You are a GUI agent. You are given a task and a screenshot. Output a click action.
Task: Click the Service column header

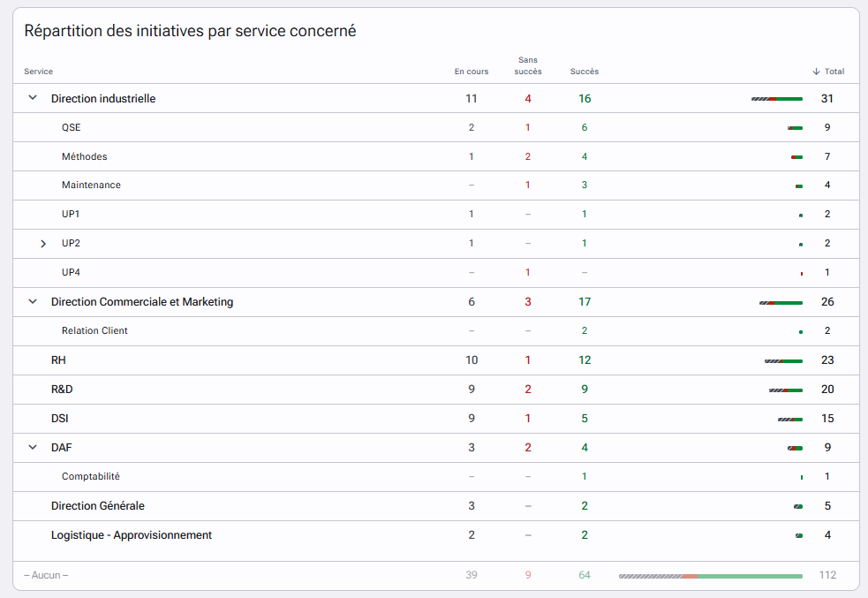[x=38, y=72]
